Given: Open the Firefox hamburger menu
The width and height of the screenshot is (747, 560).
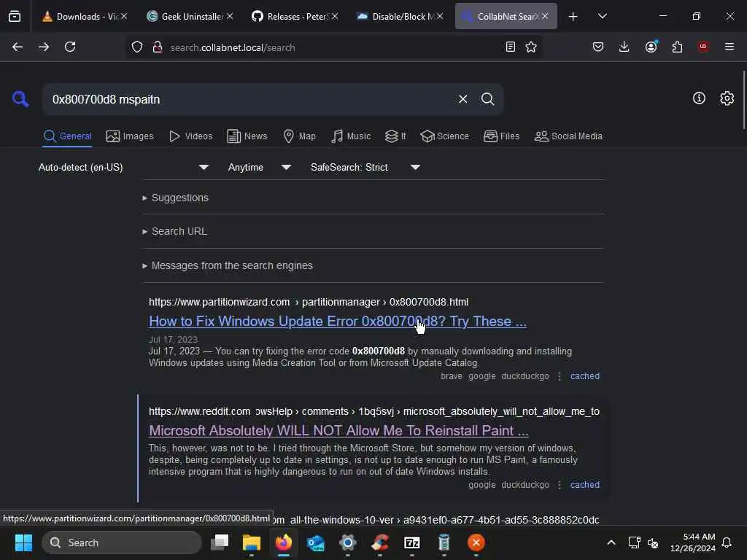Looking at the screenshot, I should click(729, 47).
